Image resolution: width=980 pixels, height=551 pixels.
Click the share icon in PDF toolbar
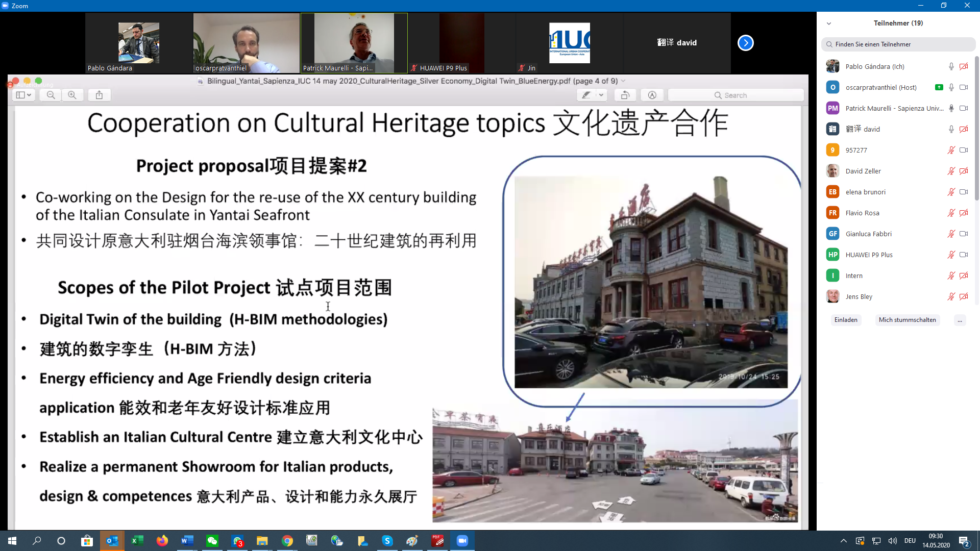99,95
